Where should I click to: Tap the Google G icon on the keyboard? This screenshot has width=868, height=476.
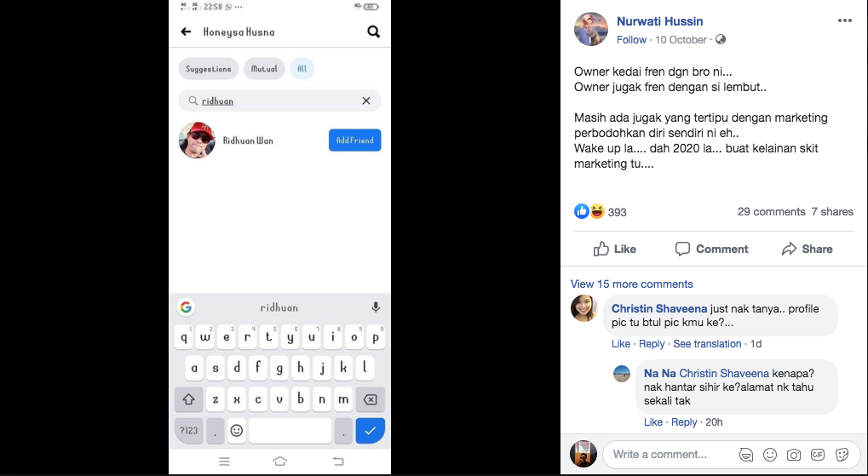coord(186,307)
